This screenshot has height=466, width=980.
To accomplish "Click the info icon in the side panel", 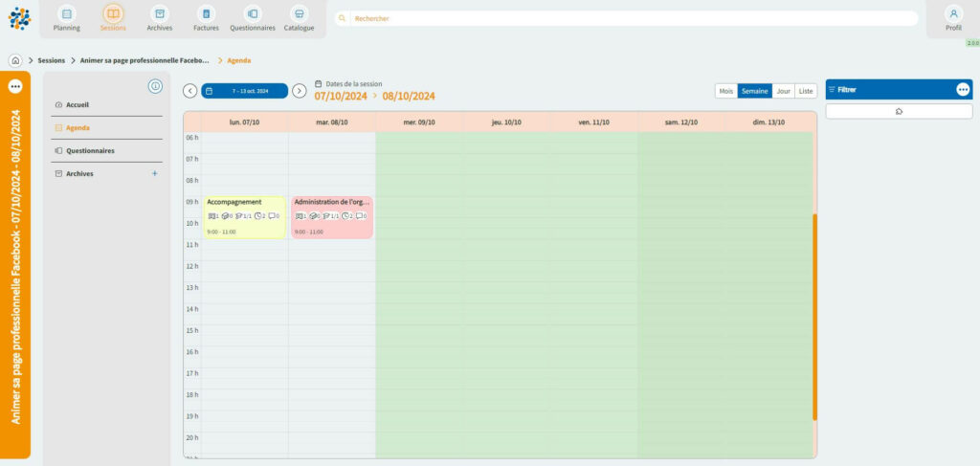I will pos(155,87).
